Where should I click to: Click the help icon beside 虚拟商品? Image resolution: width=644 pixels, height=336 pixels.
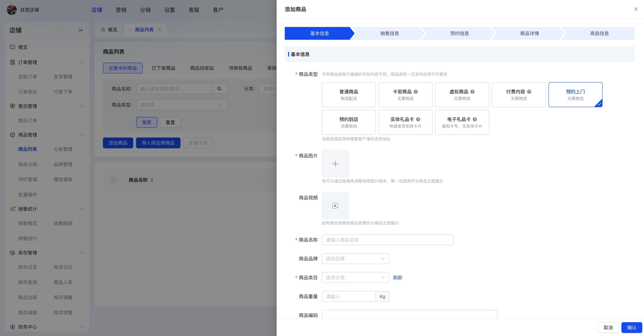click(x=472, y=92)
